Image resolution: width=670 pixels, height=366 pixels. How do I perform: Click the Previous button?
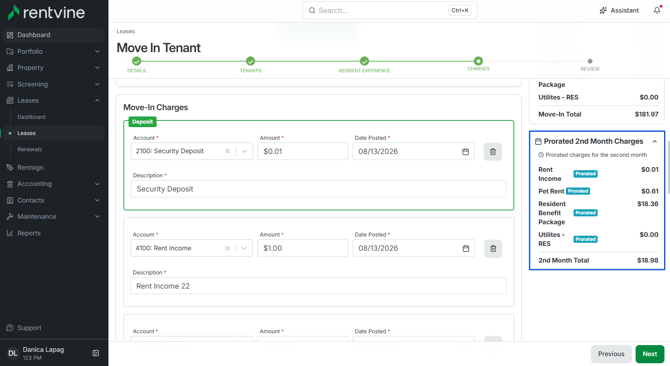click(x=611, y=354)
